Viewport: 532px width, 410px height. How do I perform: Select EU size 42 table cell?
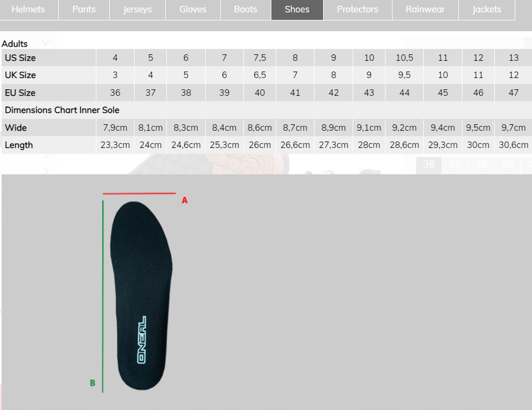click(334, 93)
